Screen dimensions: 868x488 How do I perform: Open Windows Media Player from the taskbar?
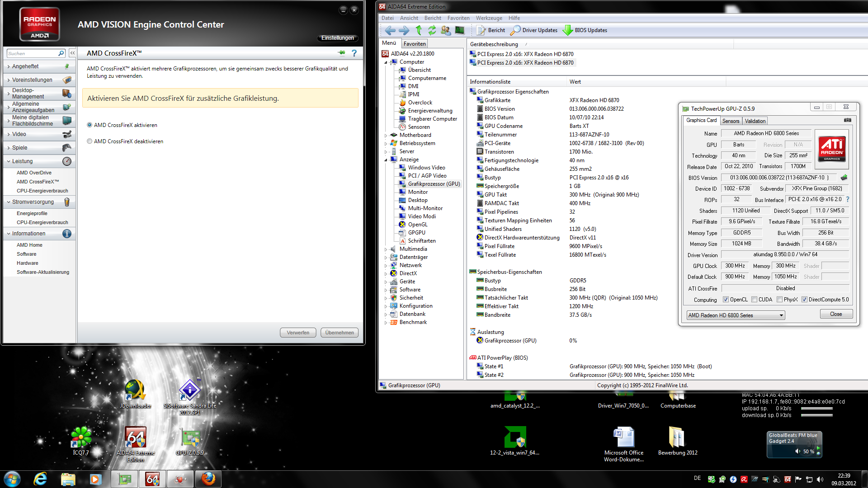95,479
